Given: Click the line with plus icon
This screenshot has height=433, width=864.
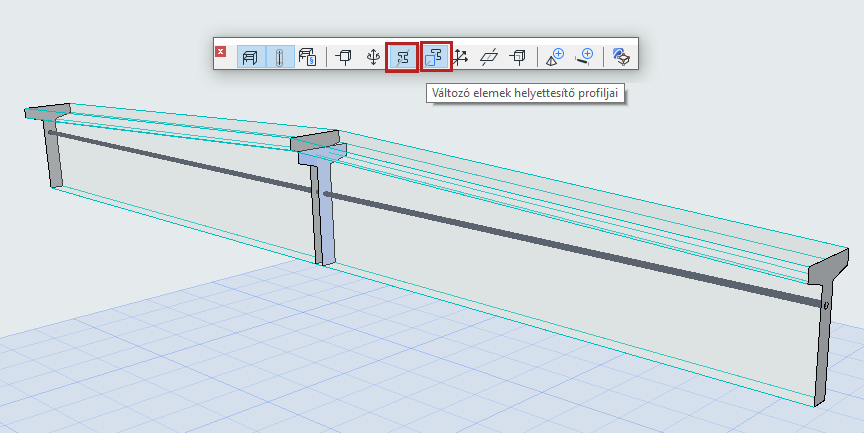Looking at the screenshot, I should tap(584, 57).
